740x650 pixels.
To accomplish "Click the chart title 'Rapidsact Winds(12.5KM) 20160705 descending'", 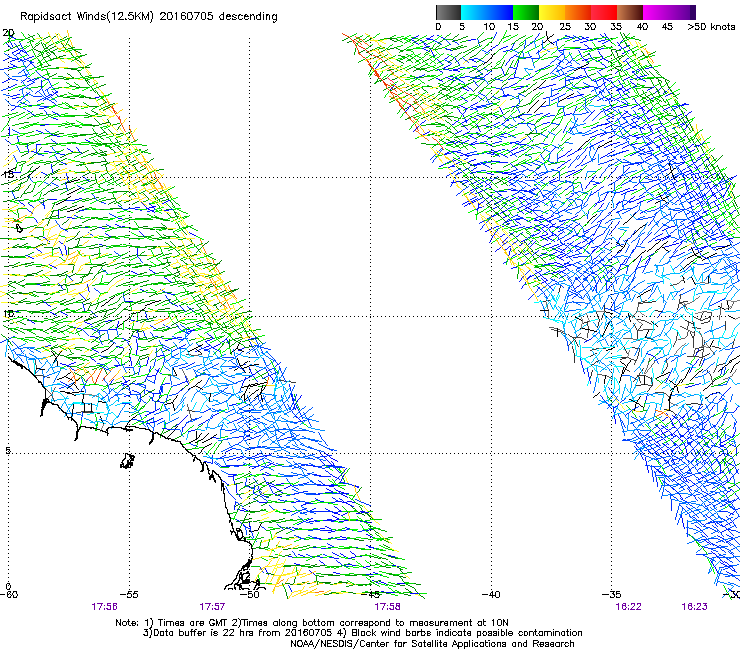I will (x=149, y=17).
